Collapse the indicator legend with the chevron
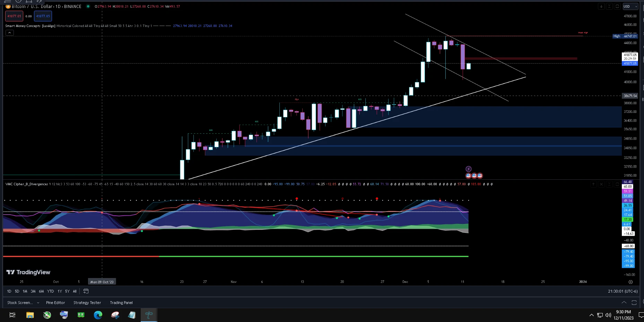The height and width of the screenshot is (322, 644). (x=10, y=33)
